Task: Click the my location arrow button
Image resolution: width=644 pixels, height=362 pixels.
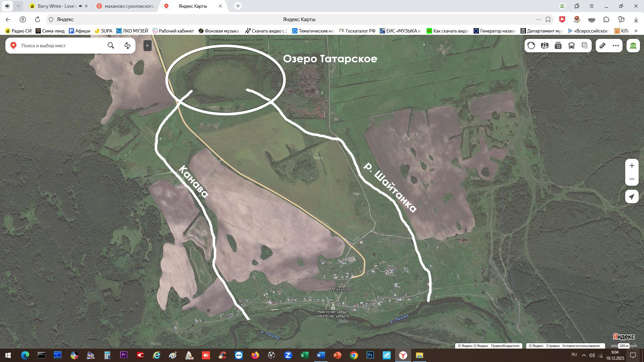Action: coord(632,197)
